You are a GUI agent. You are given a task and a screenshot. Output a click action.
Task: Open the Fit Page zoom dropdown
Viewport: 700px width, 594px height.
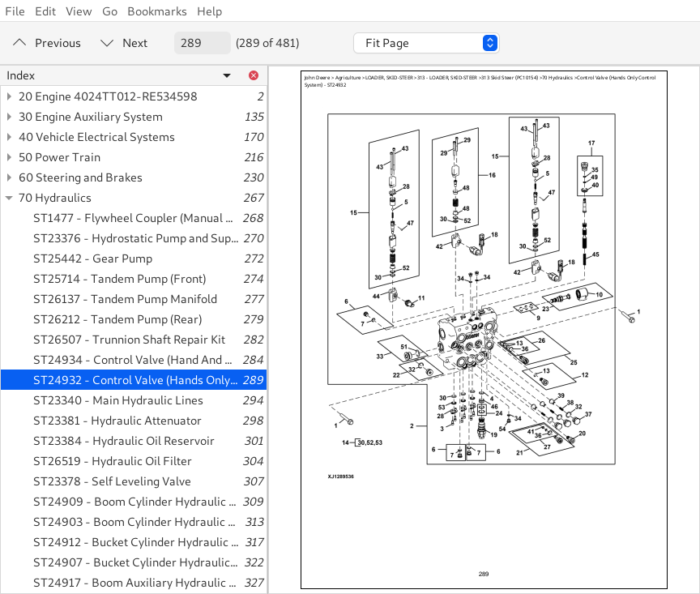pyautogui.click(x=426, y=43)
